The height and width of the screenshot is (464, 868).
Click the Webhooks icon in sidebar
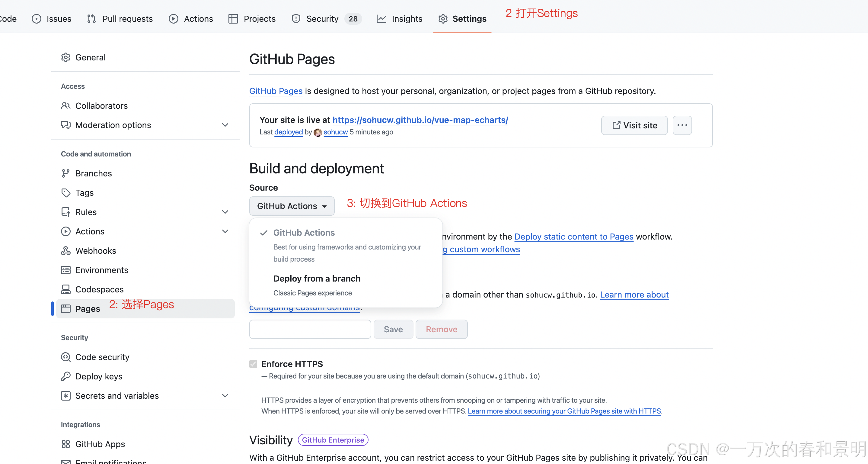click(x=66, y=250)
